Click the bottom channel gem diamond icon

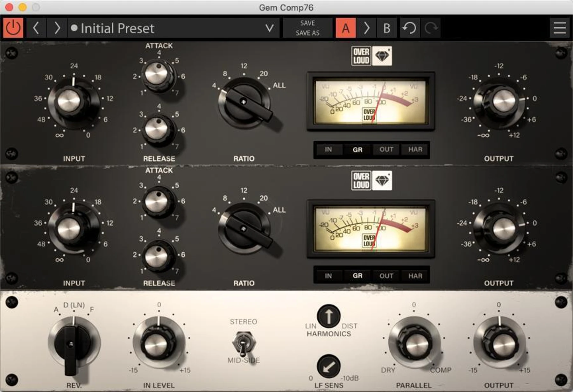(382, 181)
